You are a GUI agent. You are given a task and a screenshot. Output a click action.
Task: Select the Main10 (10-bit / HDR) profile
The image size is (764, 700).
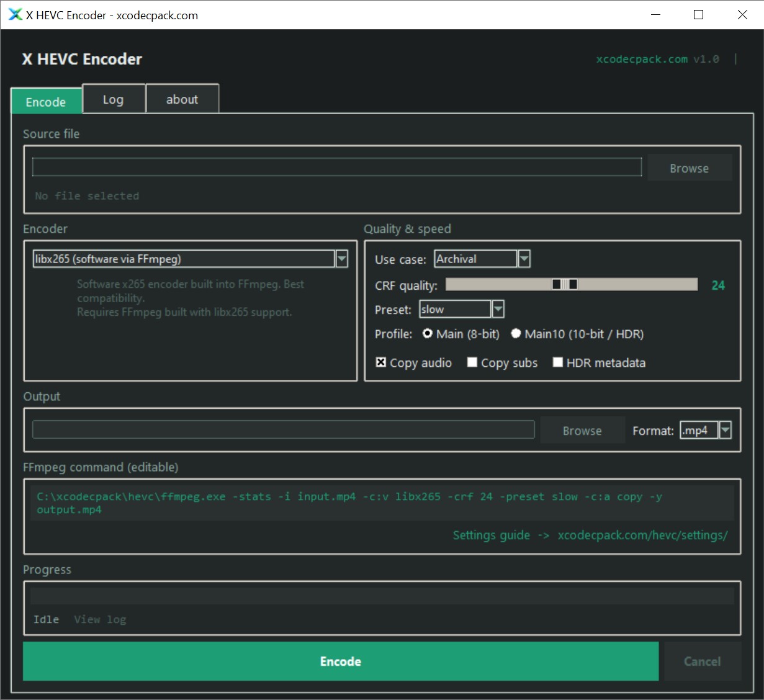coord(516,333)
